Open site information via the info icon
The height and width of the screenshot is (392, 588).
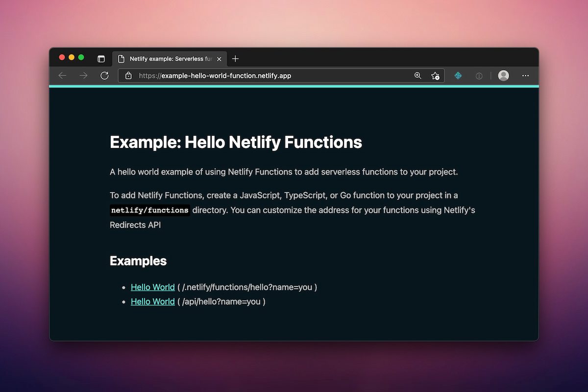[x=479, y=75]
